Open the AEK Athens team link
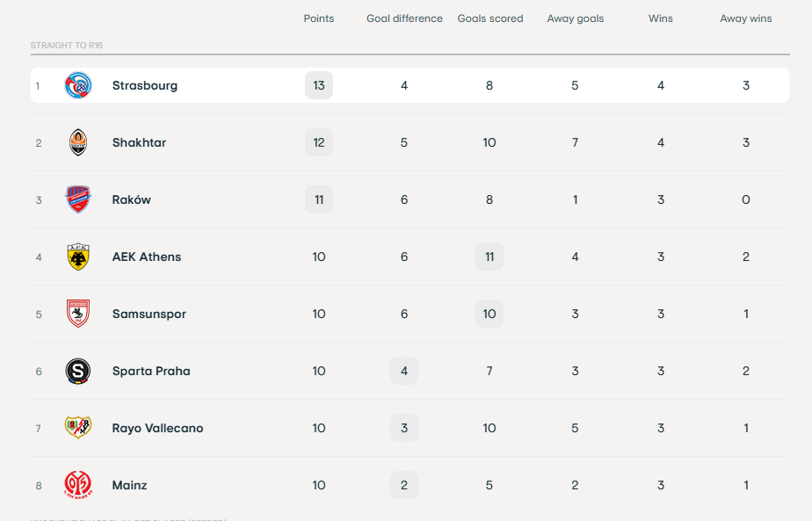The height and width of the screenshot is (521, 812). (x=147, y=257)
